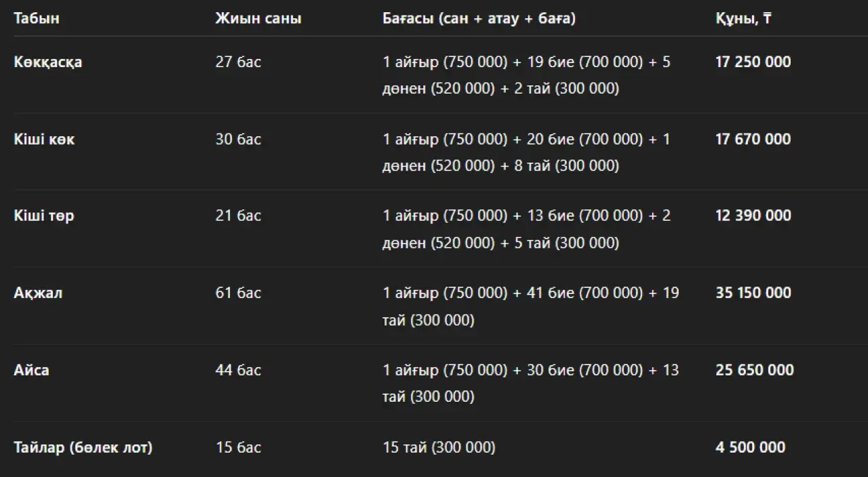Select the Көкқасқа row name
Screen dimensions: 868x477
point(48,62)
